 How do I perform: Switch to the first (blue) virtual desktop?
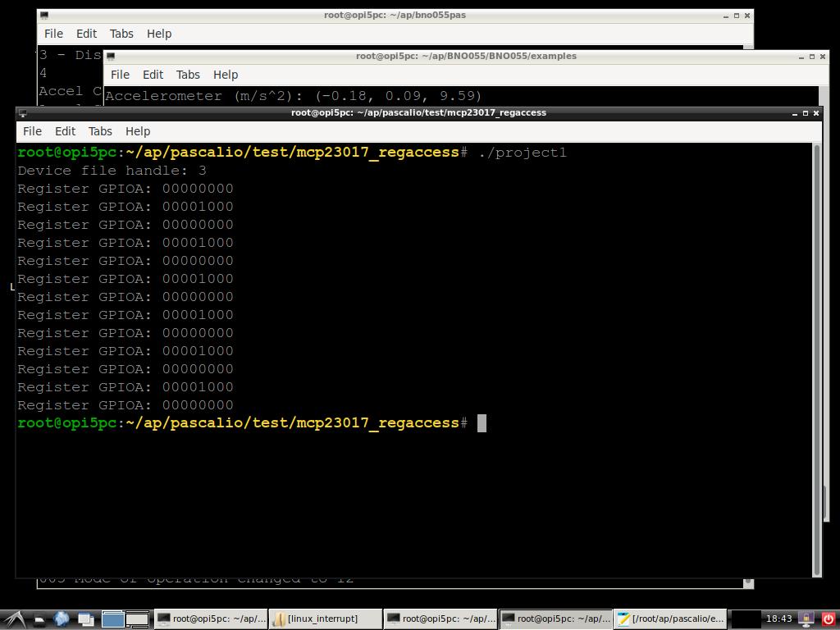coord(113,619)
